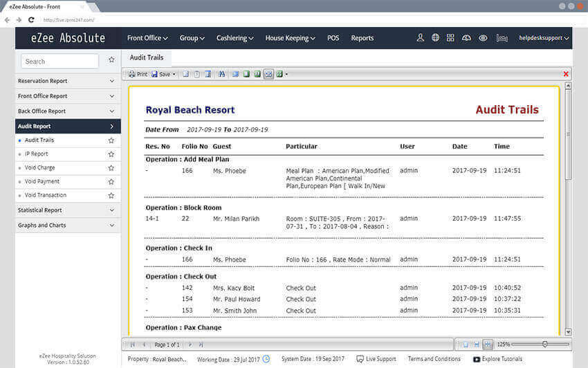Click guest name Mr. Milan Parikh
The image size is (588, 368).
pyautogui.click(x=237, y=219)
